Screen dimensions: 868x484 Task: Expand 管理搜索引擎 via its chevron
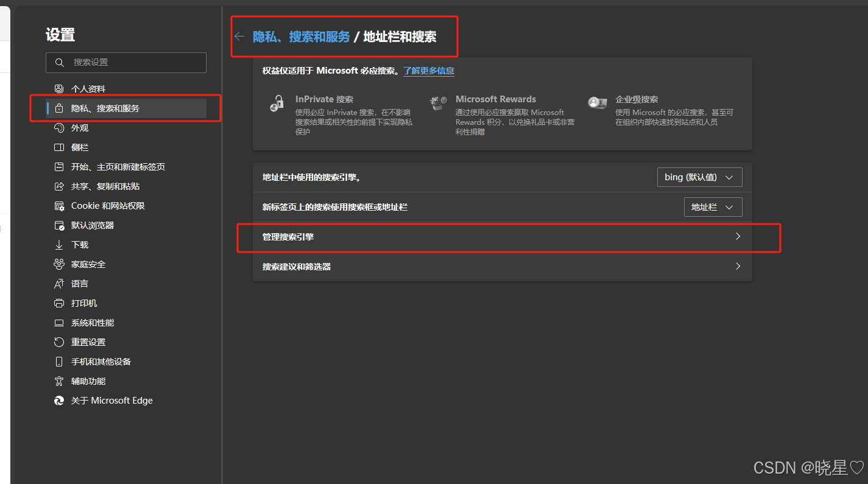click(x=738, y=236)
